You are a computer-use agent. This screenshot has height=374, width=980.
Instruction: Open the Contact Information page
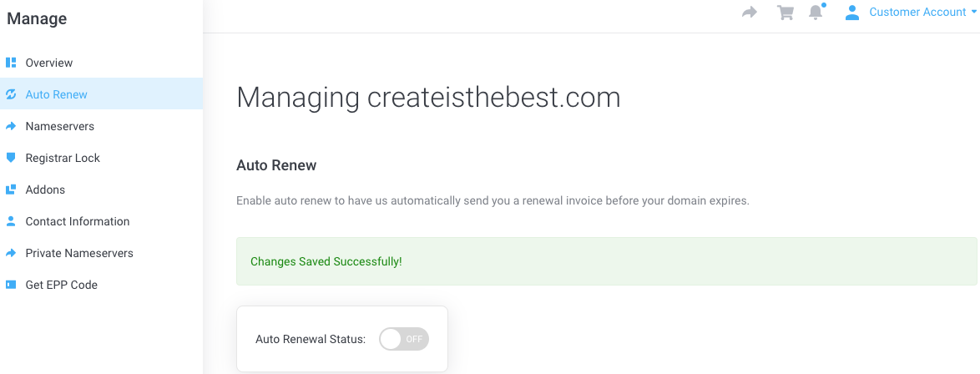78,221
